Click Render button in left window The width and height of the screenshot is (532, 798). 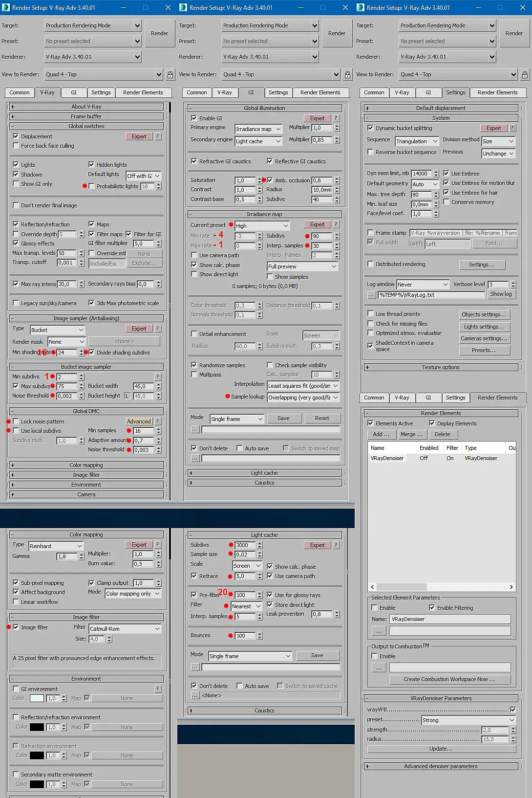click(x=159, y=33)
